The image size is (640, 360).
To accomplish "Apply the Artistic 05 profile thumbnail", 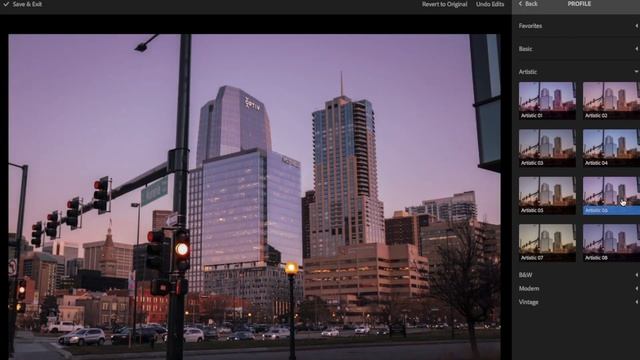I will tap(547, 195).
